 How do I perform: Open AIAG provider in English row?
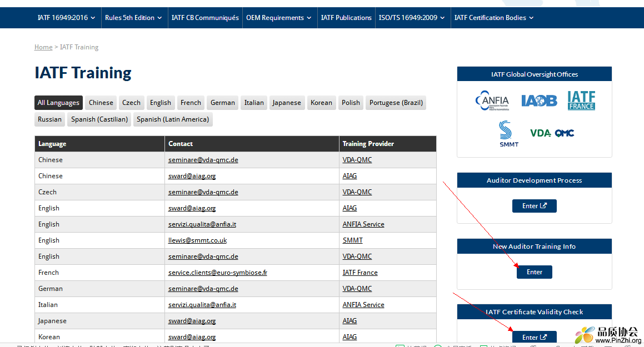pos(350,208)
